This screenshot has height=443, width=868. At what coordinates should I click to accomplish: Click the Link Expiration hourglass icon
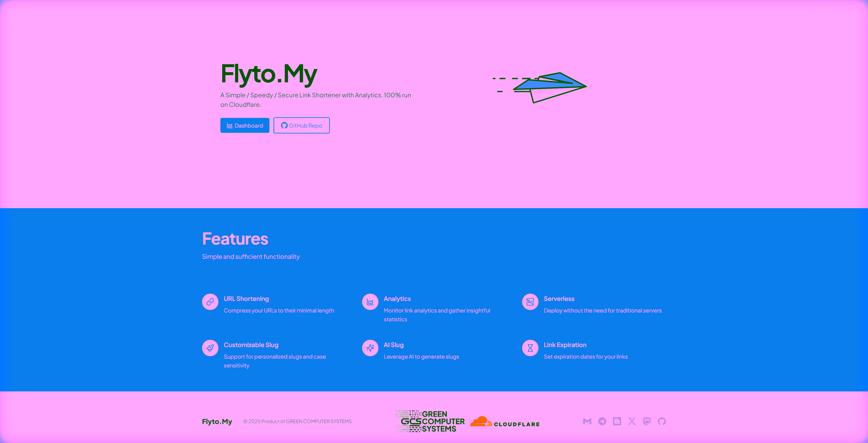[x=530, y=348]
